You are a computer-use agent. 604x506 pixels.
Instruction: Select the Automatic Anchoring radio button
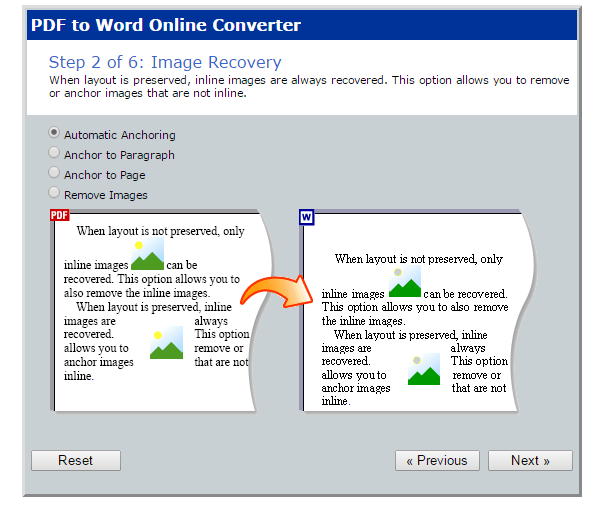(54, 133)
